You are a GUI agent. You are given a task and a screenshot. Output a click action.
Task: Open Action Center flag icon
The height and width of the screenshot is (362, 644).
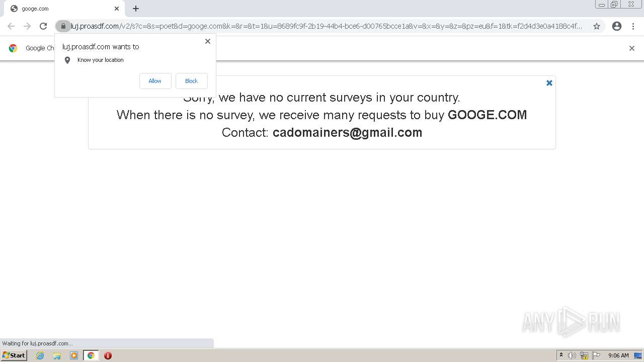(596, 355)
